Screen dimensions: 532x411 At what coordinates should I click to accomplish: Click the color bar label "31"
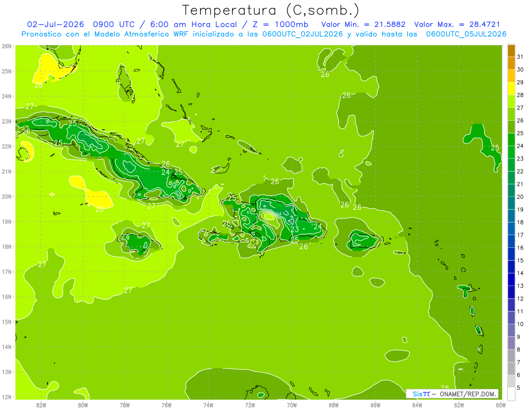[520, 57]
